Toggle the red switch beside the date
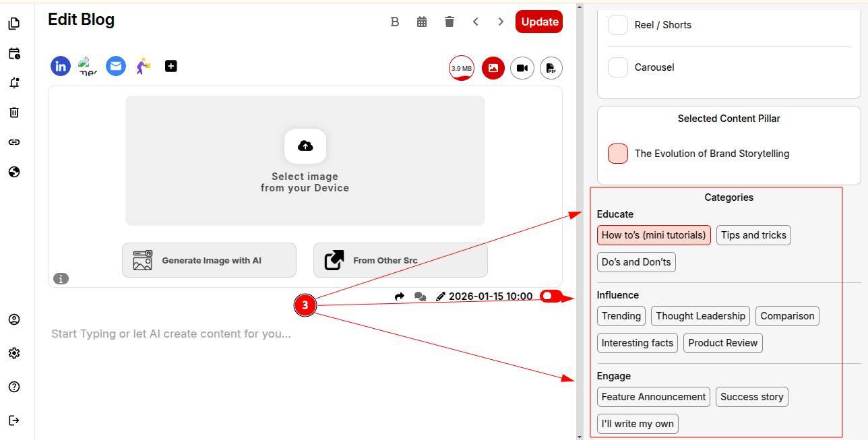This screenshot has width=868, height=440. click(x=551, y=296)
